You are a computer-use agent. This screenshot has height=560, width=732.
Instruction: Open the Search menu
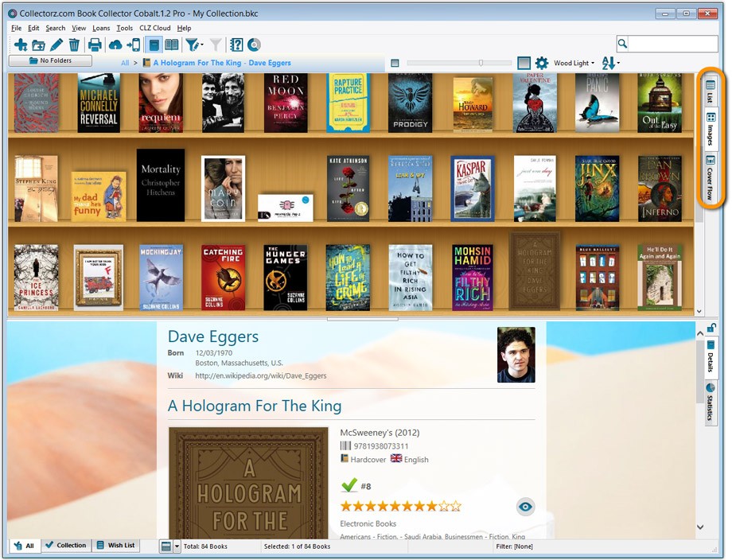(56, 28)
